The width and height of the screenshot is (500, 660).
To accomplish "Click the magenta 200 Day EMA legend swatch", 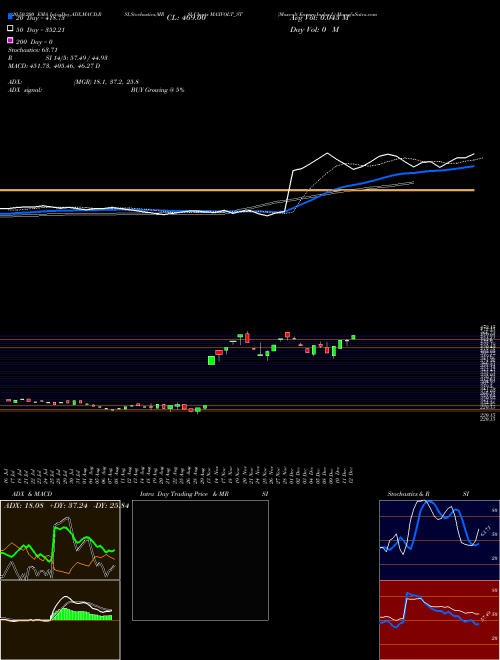I will [x=10, y=41].
